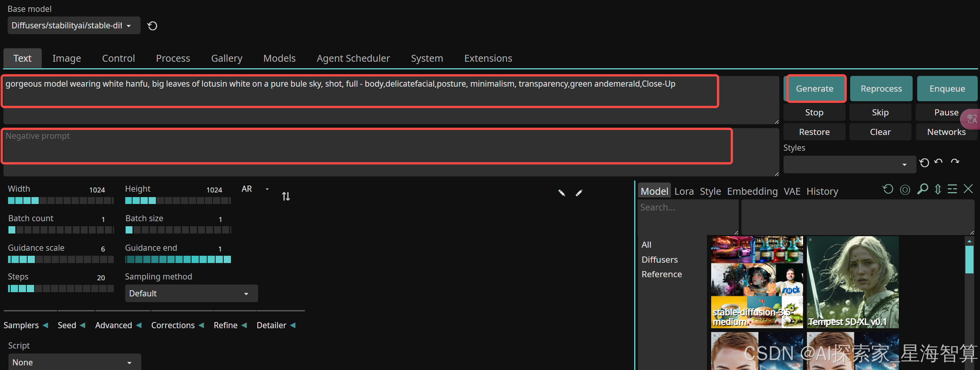Click the Pause button
980x370 pixels.
pos(946,112)
